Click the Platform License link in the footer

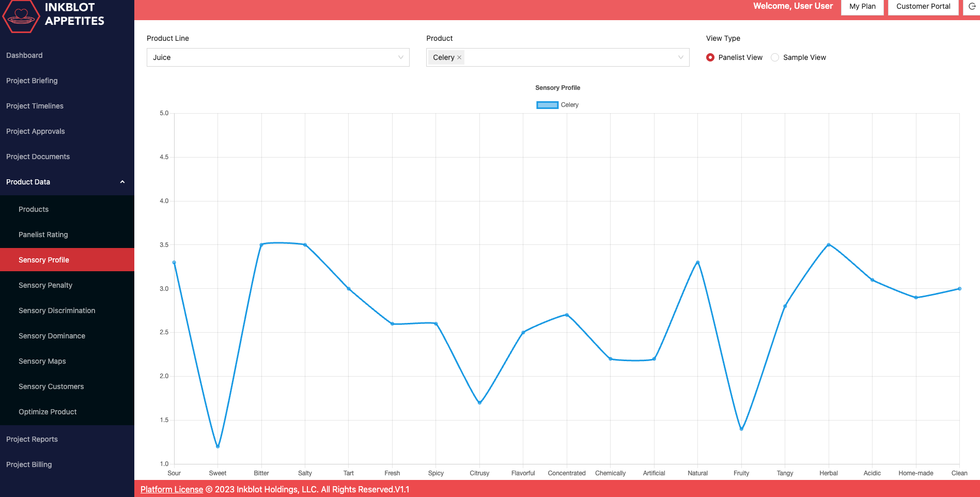172,489
